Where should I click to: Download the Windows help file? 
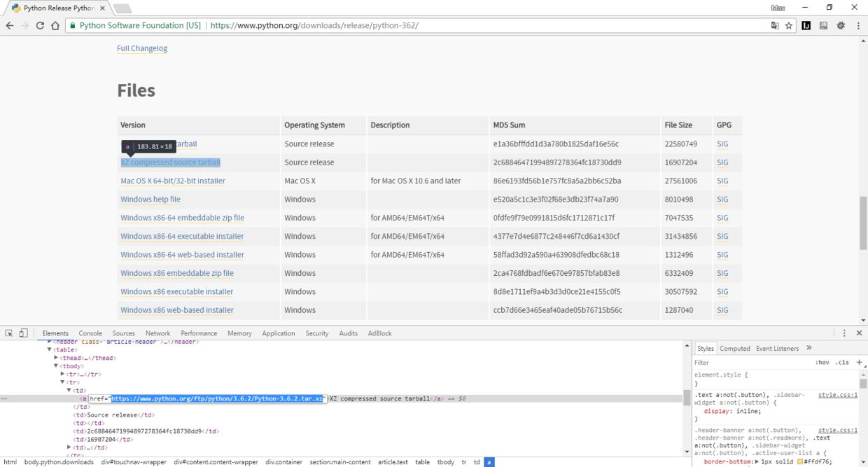coord(150,200)
